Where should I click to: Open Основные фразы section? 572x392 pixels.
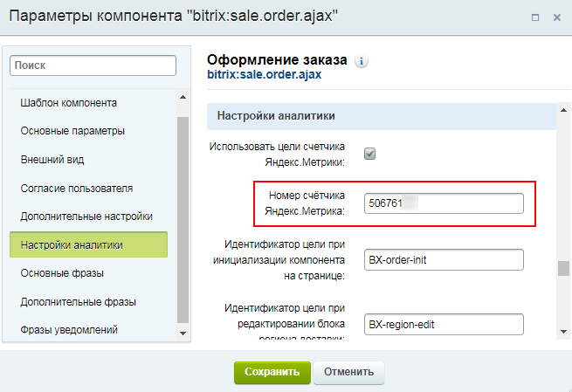click(x=62, y=273)
